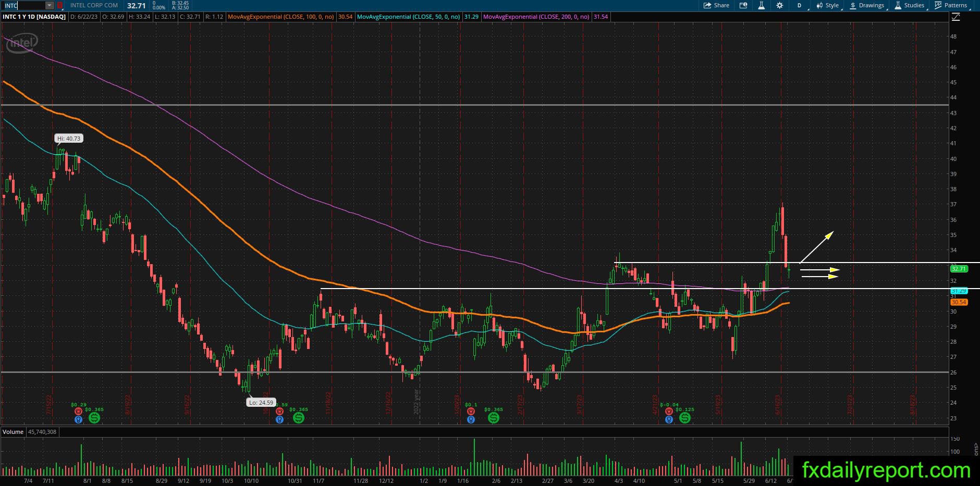Open the Style menu

(828, 5)
